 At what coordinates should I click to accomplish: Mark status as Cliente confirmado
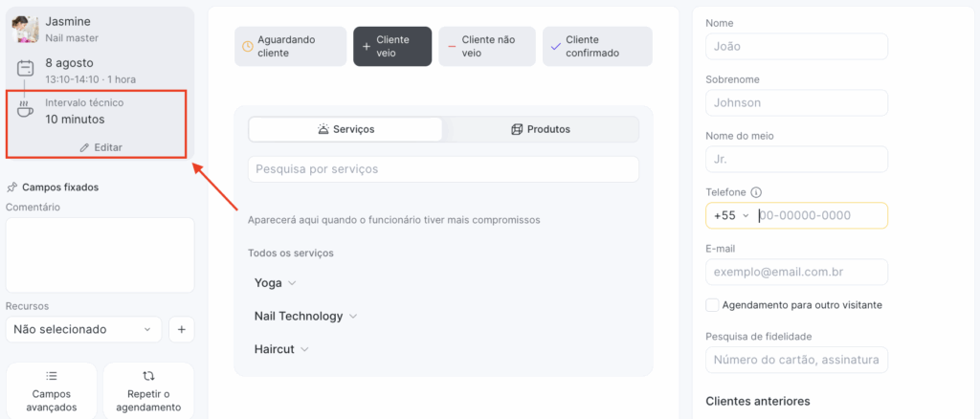(x=597, y=46)
